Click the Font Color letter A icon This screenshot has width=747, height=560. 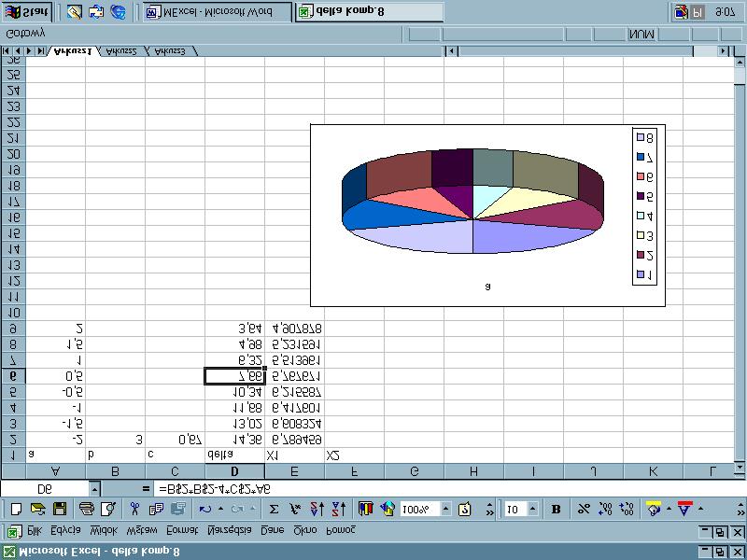pos(685,509)
